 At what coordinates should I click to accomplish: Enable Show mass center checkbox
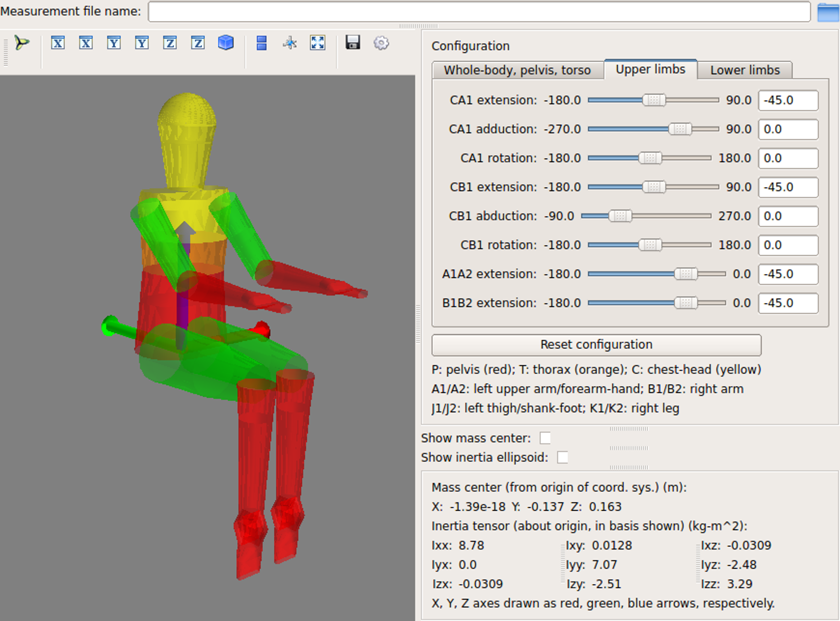tap(545, 438)
